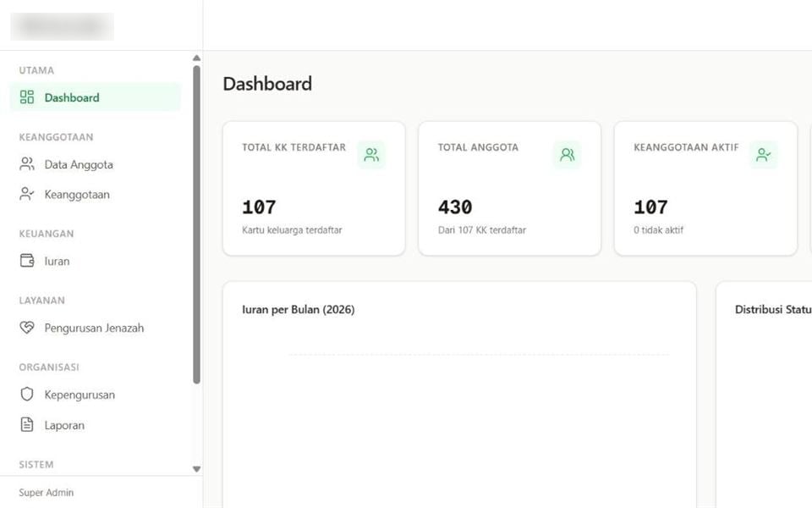Click the Iuran wallet icon

coord(27,260)
